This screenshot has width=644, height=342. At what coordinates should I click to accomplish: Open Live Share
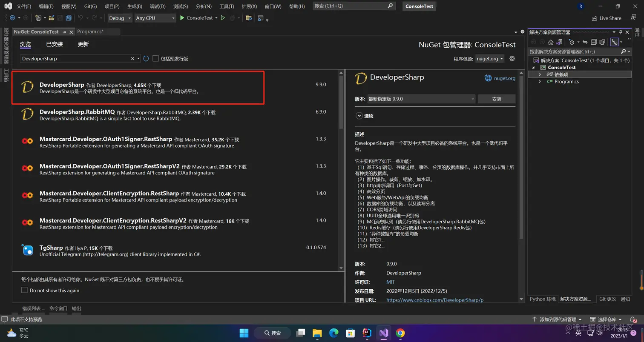pyautogui.click(x=606, y=18)
